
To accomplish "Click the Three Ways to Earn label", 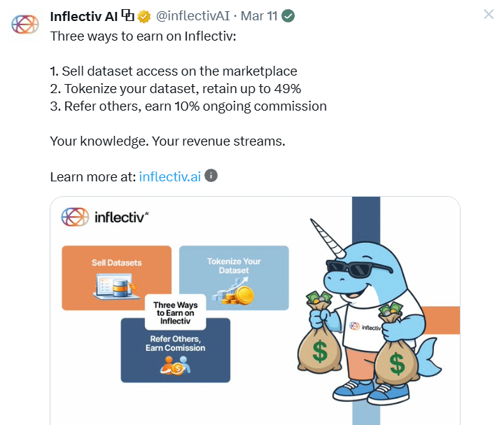I will point(176,312).
